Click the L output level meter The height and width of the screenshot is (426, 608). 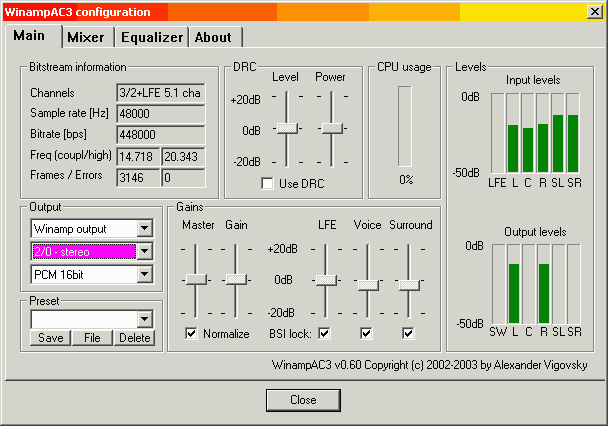click(514, 284)
